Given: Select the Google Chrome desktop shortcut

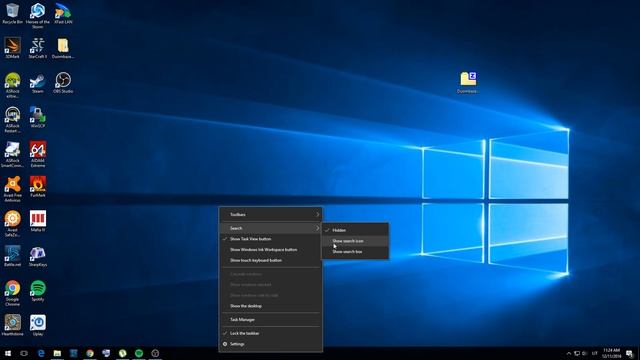Looking at the screenshot, I should click(12, 293).
